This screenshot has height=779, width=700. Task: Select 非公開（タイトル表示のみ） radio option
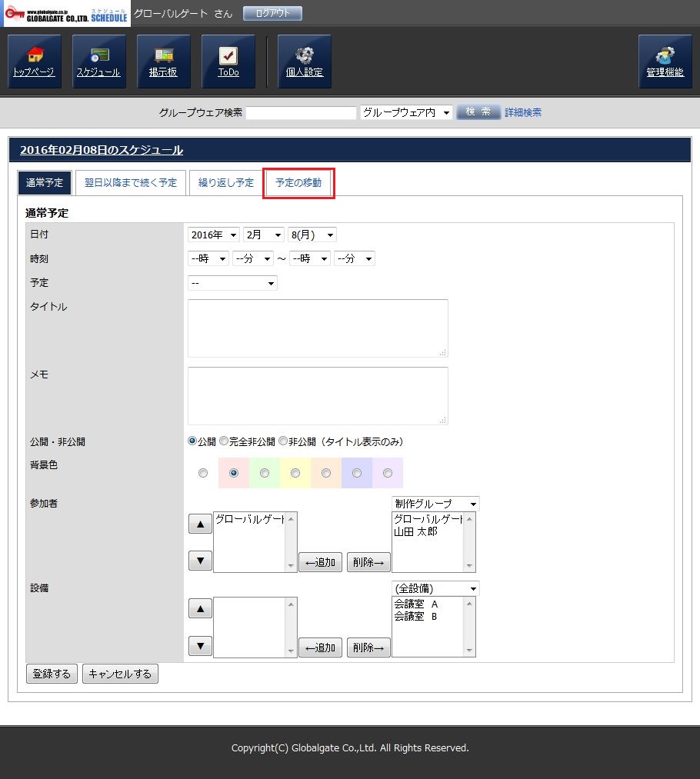click(283, 441)
